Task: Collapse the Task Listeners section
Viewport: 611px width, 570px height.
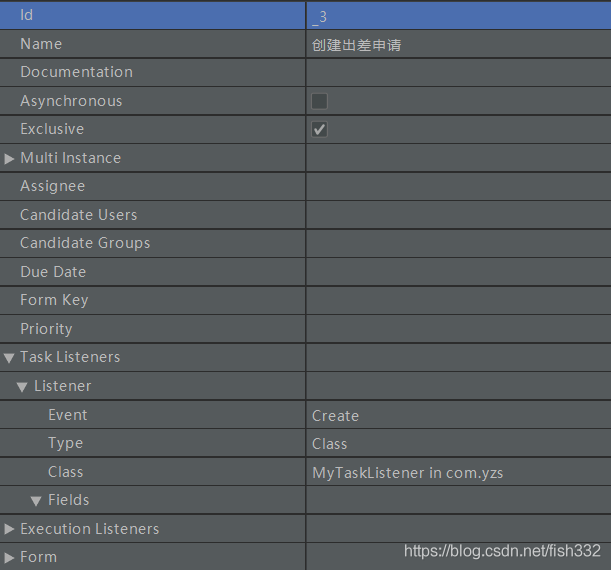Action: 10,357
